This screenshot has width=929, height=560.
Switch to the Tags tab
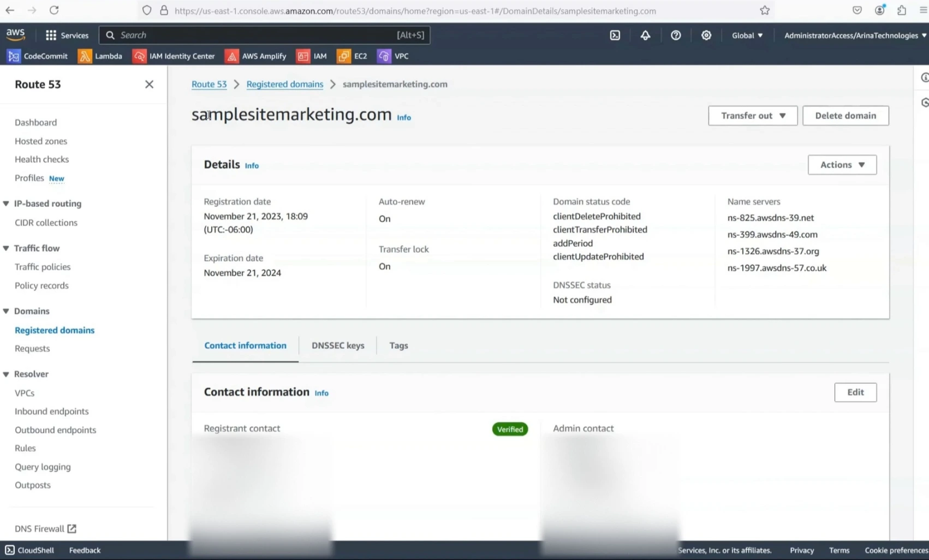click(x=398, y=345)
